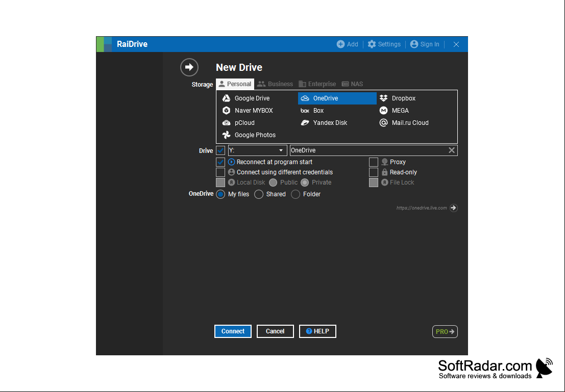565x392 pixels.
Task: Click the Sign In user icon
Action: [x=414, y=44]
